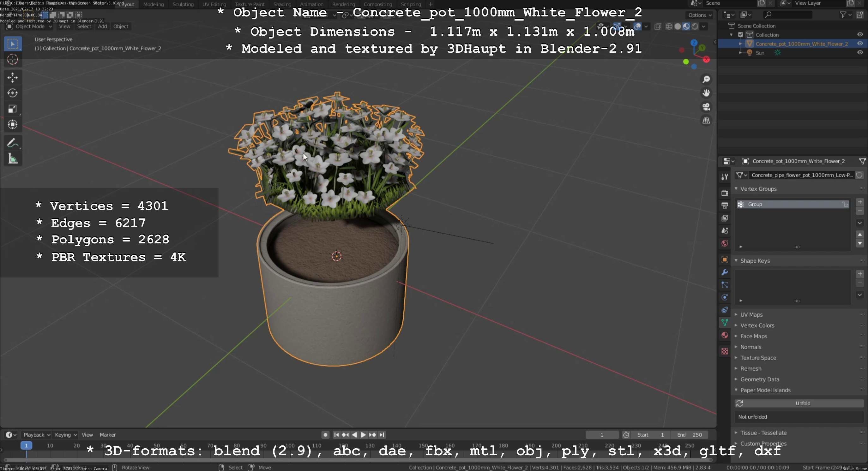Open the Texture properties checker tab
Image resolution: width=868 pixels, height=471 pixels.
tap(725, 351)
